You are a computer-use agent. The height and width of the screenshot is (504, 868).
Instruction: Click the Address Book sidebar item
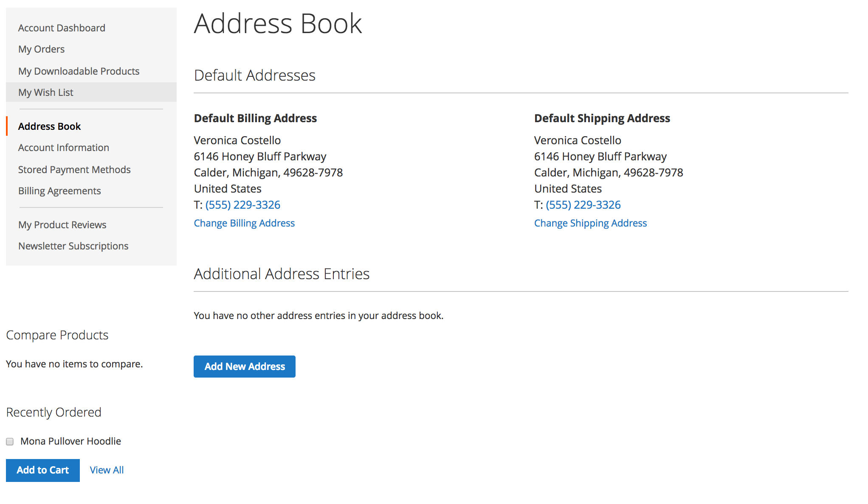tap(49, 126)
